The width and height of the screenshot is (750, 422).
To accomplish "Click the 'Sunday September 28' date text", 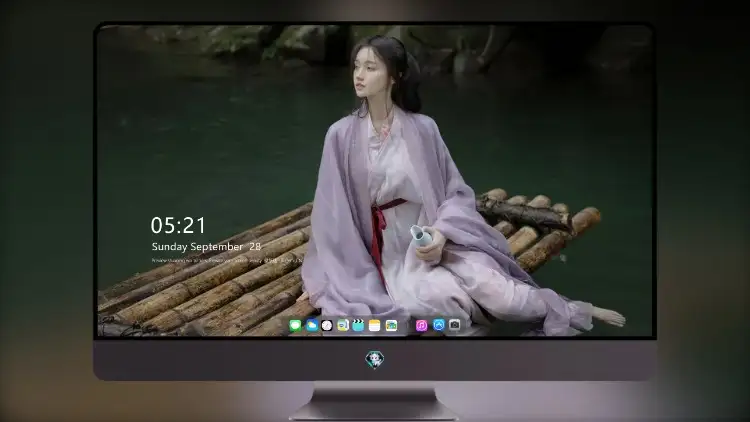I will [x=206, y=247].
